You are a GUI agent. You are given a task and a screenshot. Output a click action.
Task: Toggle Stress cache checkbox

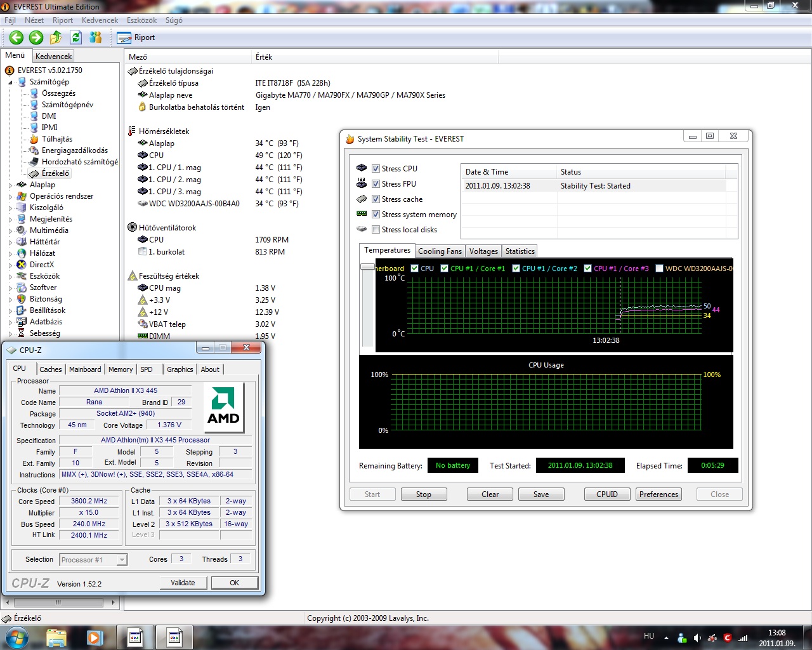coord(376,199)
